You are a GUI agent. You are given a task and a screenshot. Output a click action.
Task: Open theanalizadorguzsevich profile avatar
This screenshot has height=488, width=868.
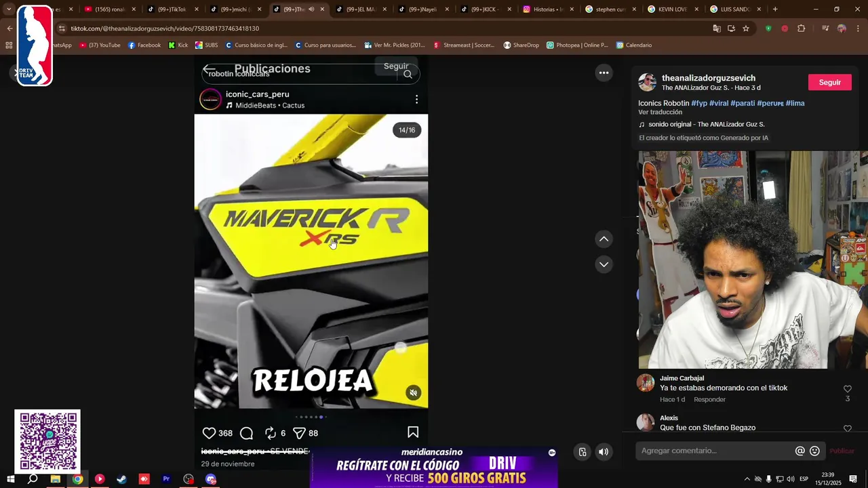click(648, 82)
